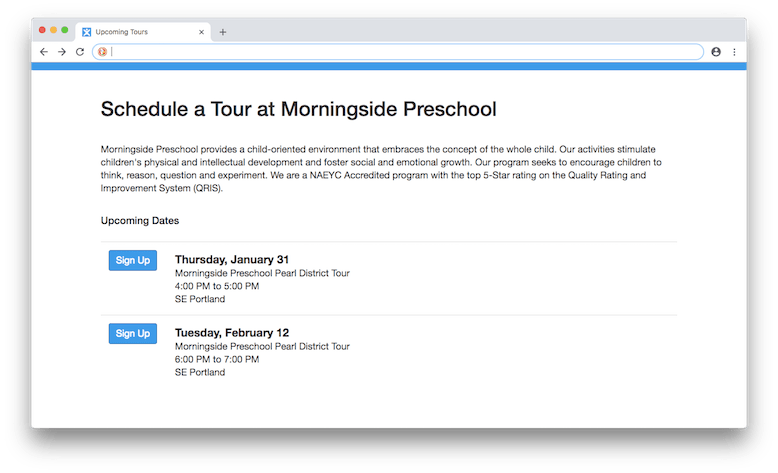The height and width of the screenshot is (473, 778).
Task: Click the Tuesday, February 12 date title
Action: (x=232, y=332)
